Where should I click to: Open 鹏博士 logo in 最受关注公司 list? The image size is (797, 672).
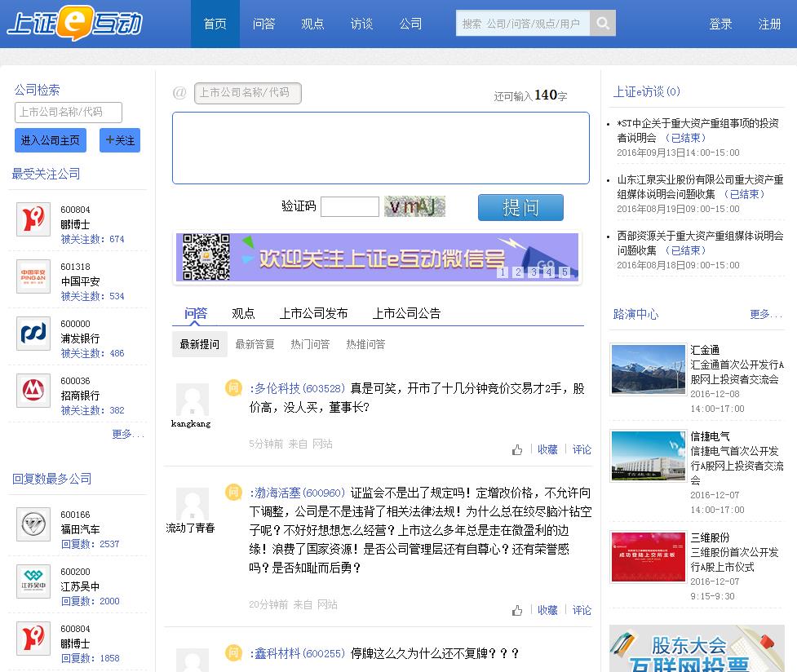coord(33,219)
